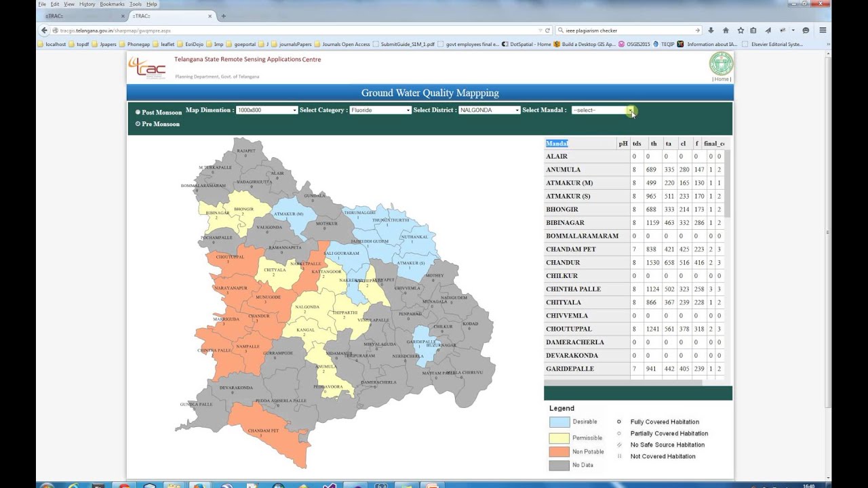868x488 pixels.
Task: Click the Telangana government emblem
Action: (x=721, y=64)
